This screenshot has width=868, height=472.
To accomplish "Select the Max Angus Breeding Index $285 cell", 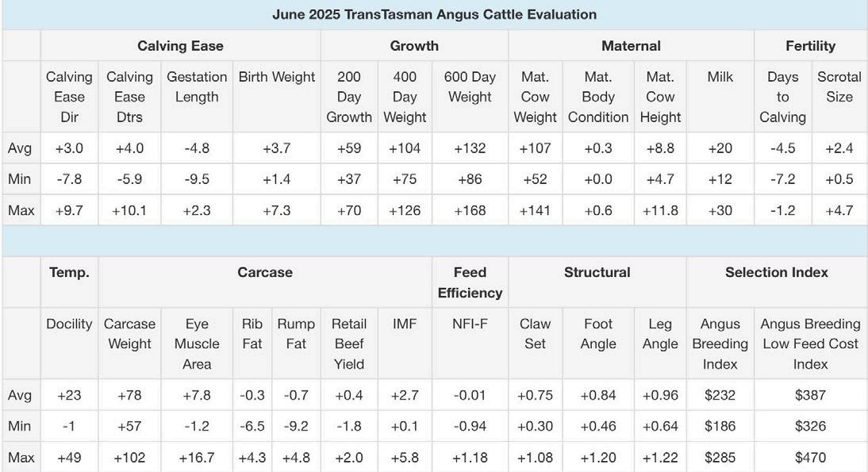I will click(x=720, y=458).
